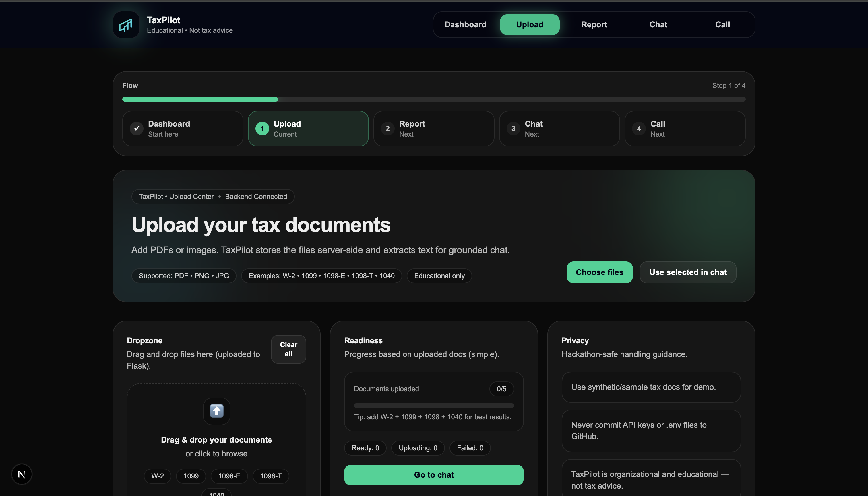Switch to the Report navigation tab
Screen dimensions: 868x496
coord(594,24)
